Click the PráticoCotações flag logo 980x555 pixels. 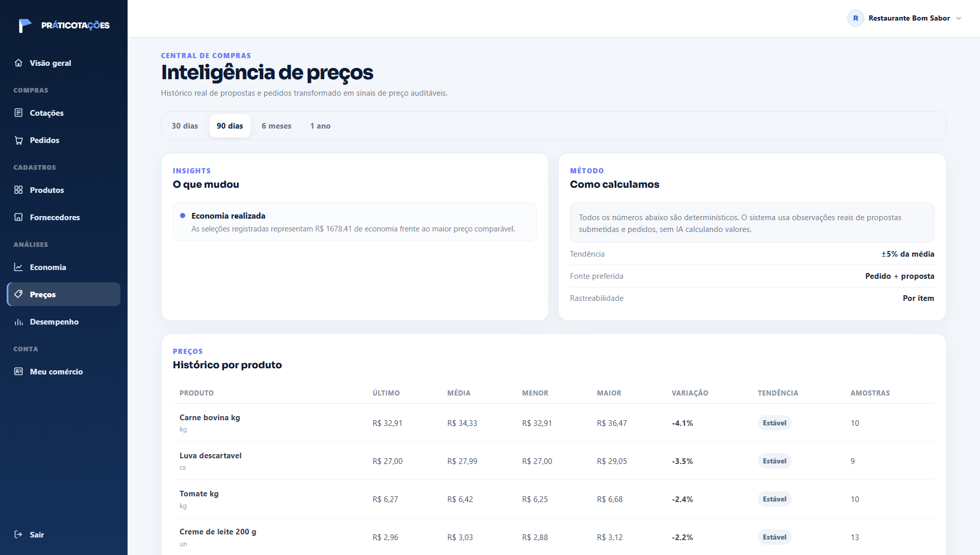tap(25, 25)
